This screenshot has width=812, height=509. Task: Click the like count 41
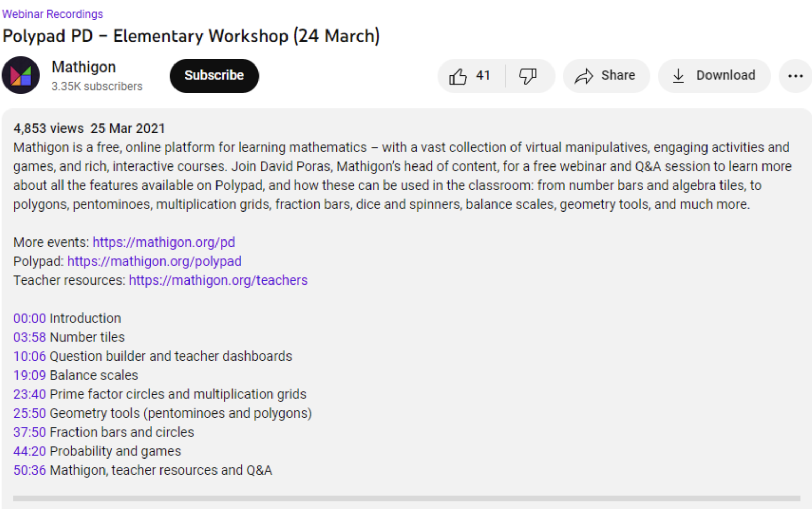(x=483, y=75)
